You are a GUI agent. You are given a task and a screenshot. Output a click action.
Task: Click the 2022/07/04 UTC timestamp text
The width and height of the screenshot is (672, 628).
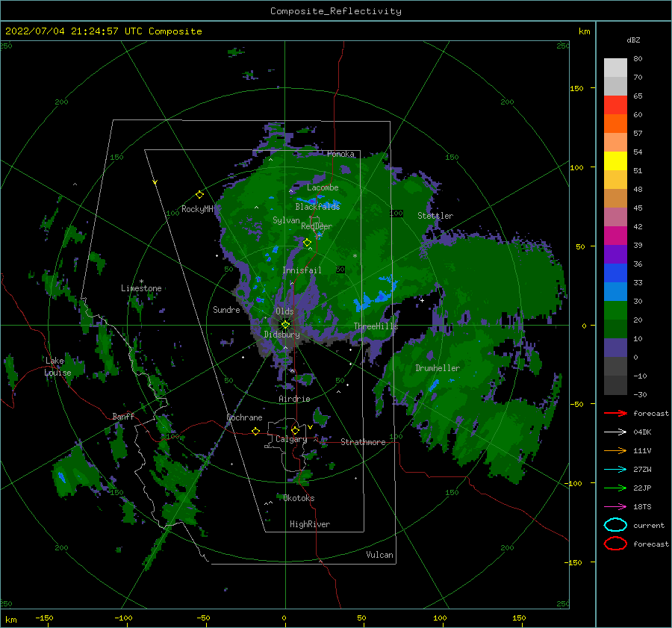103,31
